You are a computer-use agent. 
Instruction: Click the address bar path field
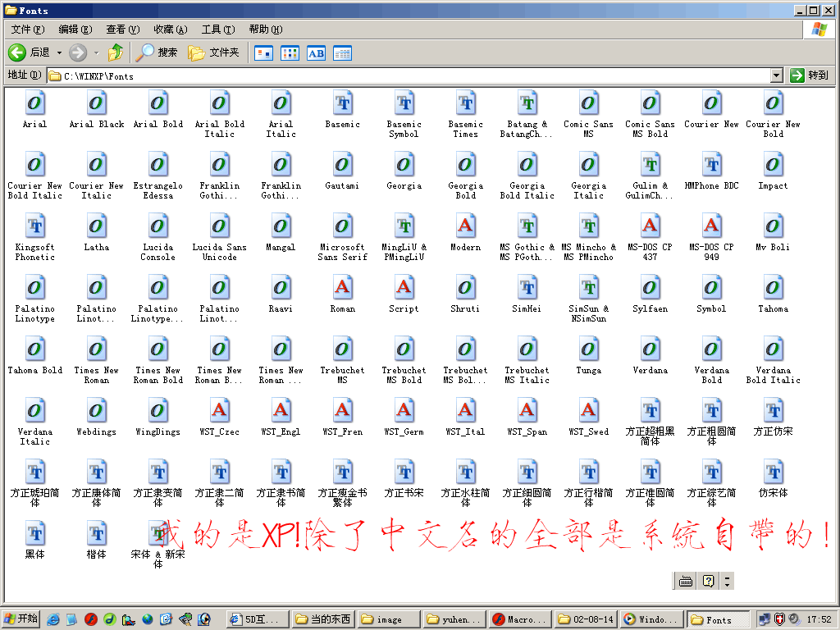409,75
